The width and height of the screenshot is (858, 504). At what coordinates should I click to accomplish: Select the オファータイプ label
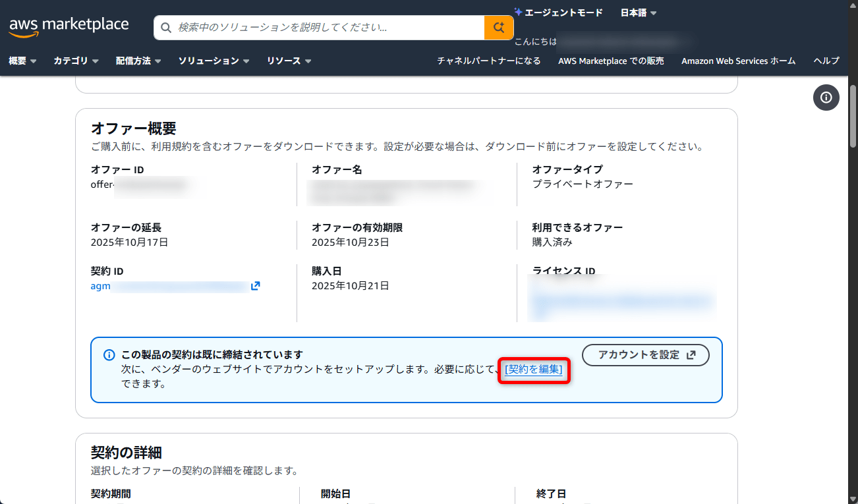(x=567, y=169)
